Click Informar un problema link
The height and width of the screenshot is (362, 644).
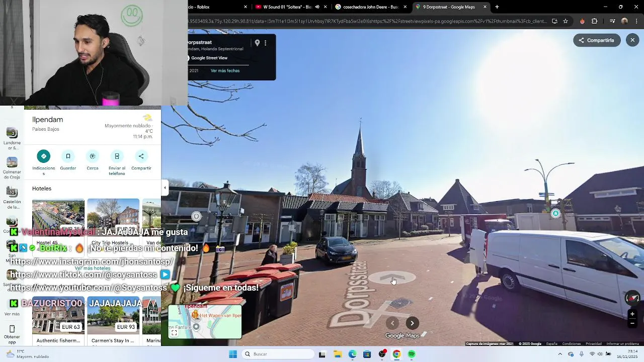point(622,344)
